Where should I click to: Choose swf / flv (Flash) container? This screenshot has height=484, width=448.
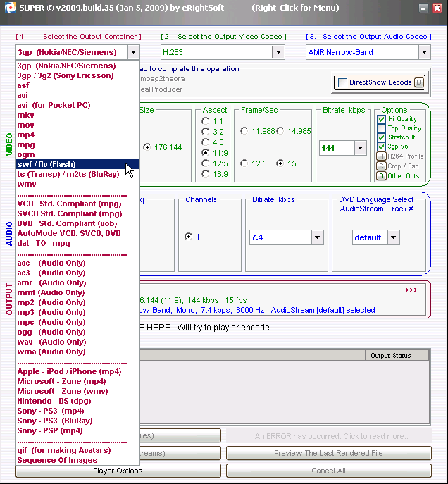[77, 164]
